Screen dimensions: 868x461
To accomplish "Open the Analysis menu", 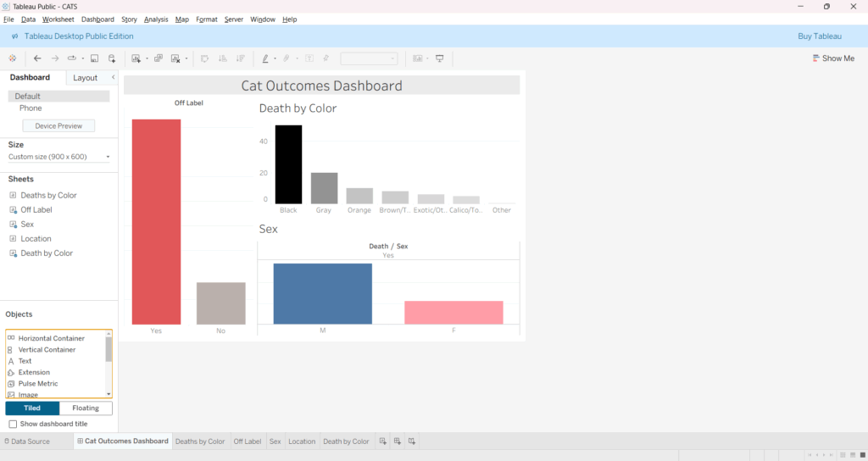I will (156, 19).
